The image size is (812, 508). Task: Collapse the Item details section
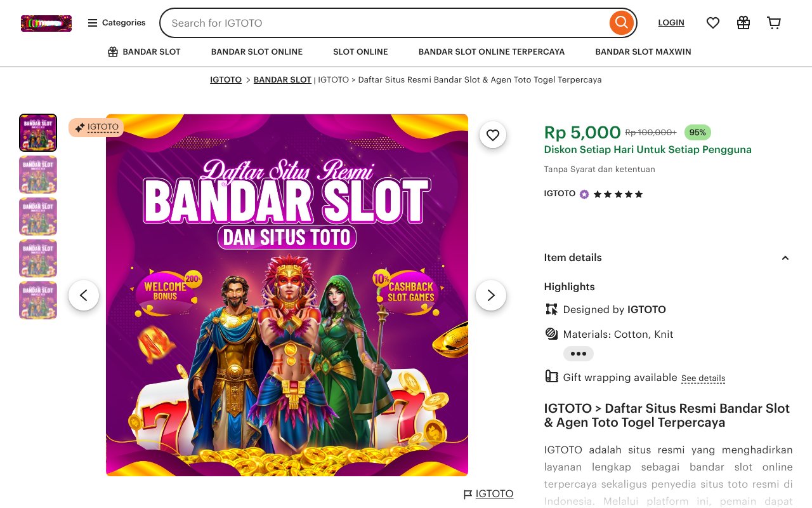coord(785,258)
